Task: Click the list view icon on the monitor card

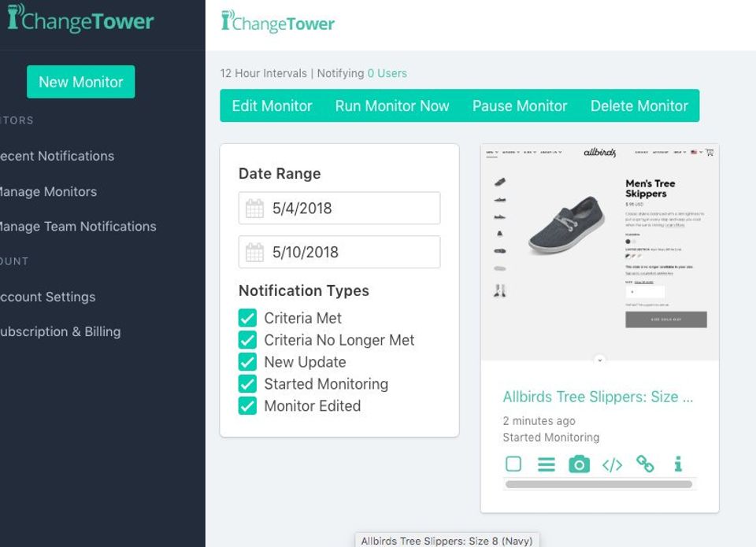Action: [547, 464]
